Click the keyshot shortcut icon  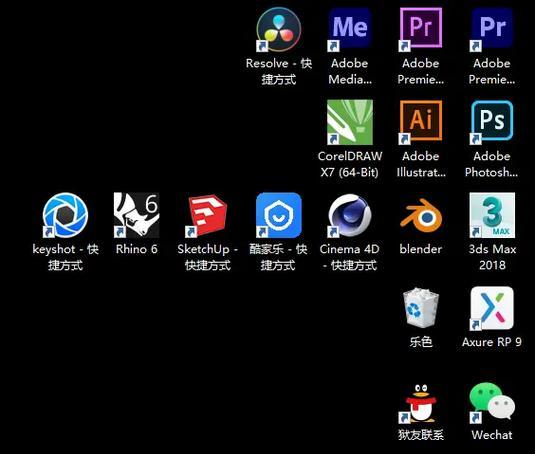65,215
